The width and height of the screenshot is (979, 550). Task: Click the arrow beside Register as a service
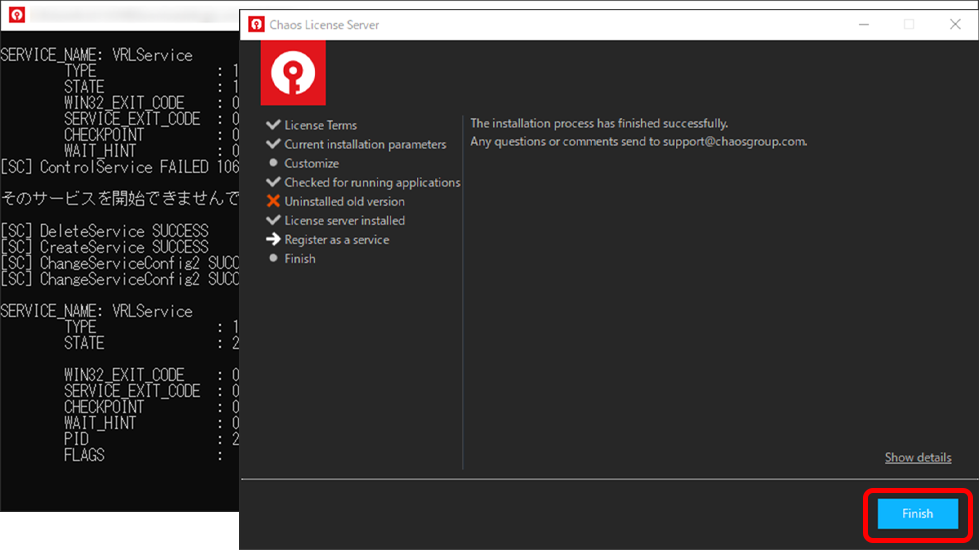click(x=273, y=239)
